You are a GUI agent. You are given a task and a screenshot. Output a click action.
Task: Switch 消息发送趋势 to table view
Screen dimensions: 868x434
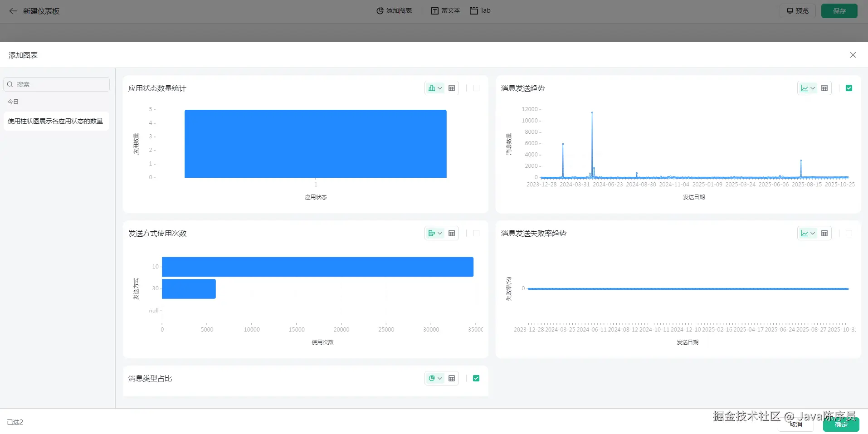click(x=824, y=88)
